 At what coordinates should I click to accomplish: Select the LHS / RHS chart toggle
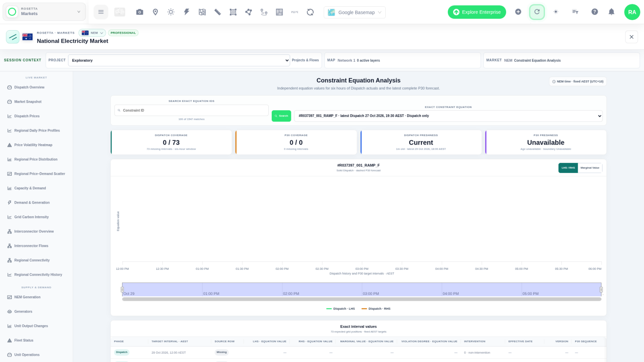(568, 168)
